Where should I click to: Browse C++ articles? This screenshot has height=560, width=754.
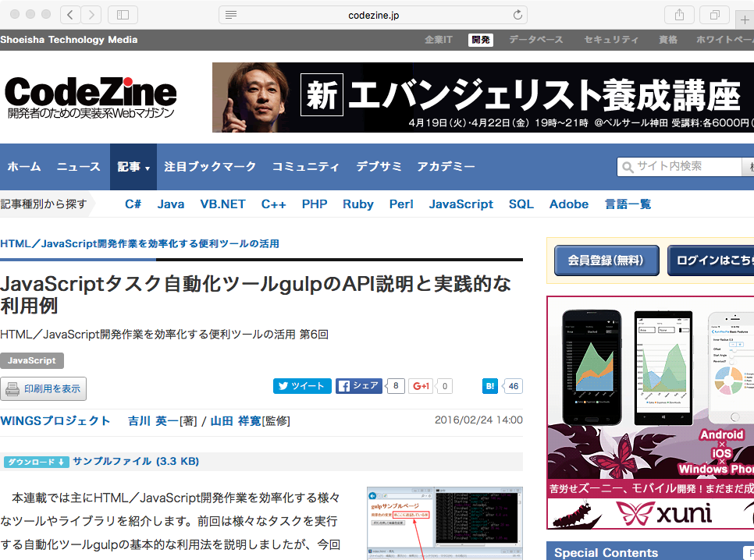(x=274, y=204)
